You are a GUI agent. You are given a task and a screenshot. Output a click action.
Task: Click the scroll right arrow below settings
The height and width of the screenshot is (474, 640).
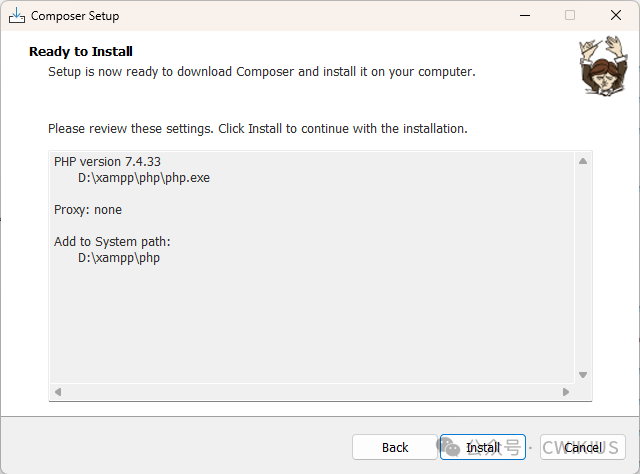(566, 391)
